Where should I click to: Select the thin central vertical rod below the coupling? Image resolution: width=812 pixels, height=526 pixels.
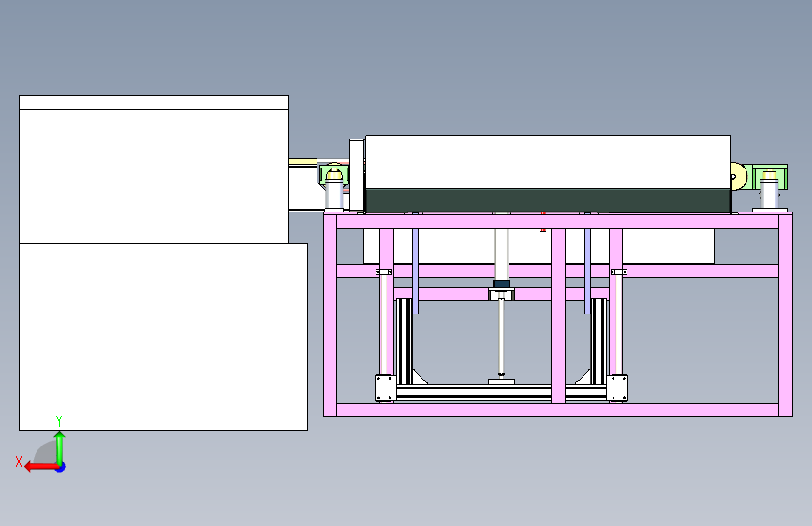click(x=501, y=337)
